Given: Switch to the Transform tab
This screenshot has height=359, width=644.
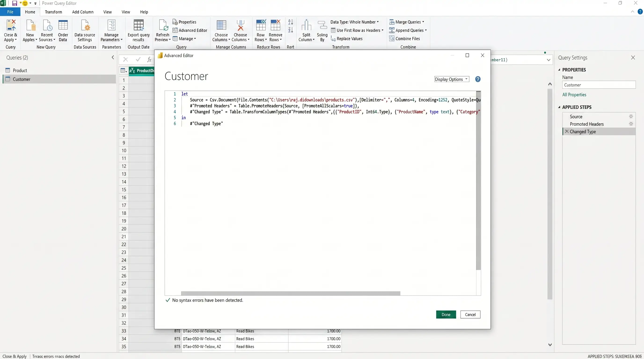Looking at the screenshot, I should 54,12.
